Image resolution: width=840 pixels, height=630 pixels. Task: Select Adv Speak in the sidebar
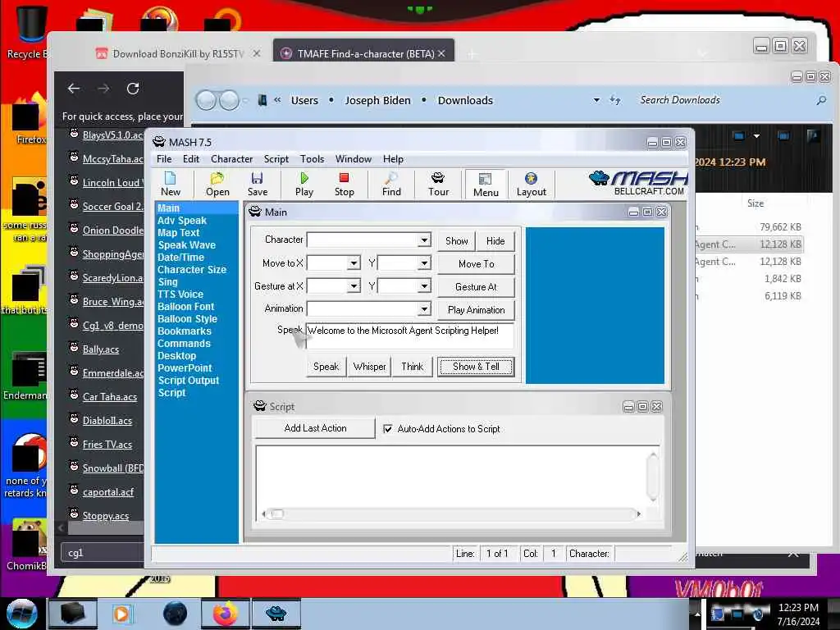click(182, 220)
